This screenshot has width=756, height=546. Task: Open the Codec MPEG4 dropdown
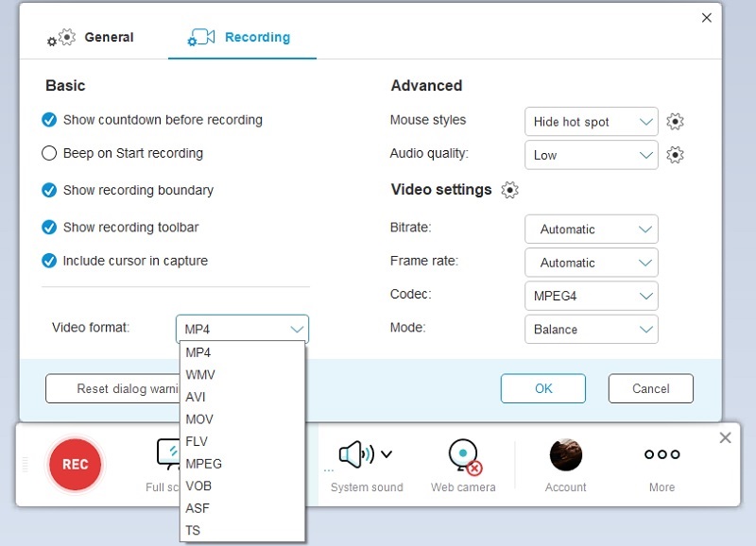click(592, 296)
